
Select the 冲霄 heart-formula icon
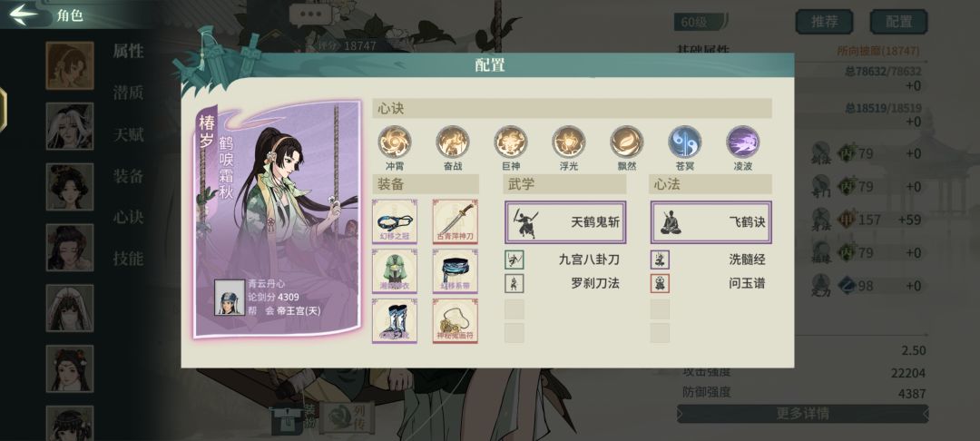pos(395,142)
